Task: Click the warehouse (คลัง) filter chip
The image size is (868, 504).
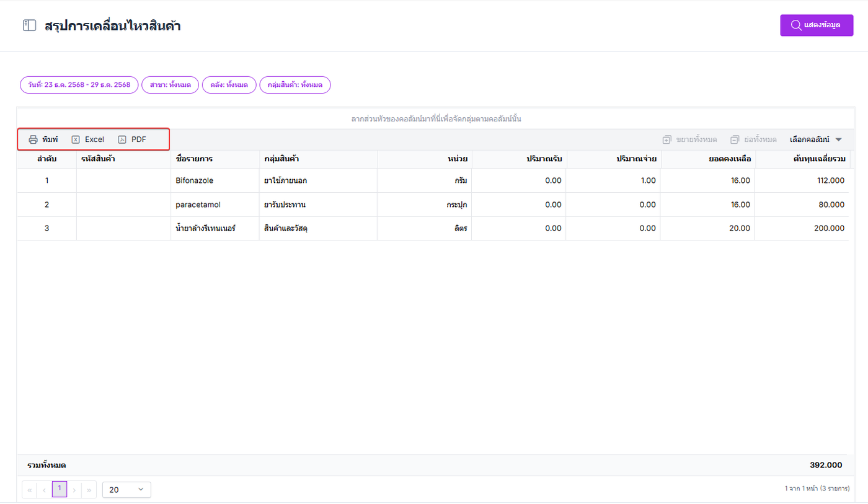Action: point(229,85)
